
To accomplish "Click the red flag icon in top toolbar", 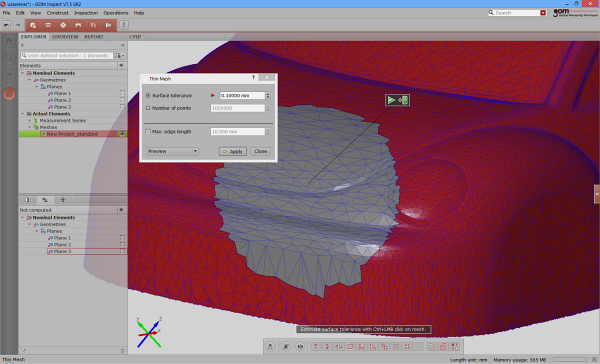I will pyautogui.click(x=108, y=25).
